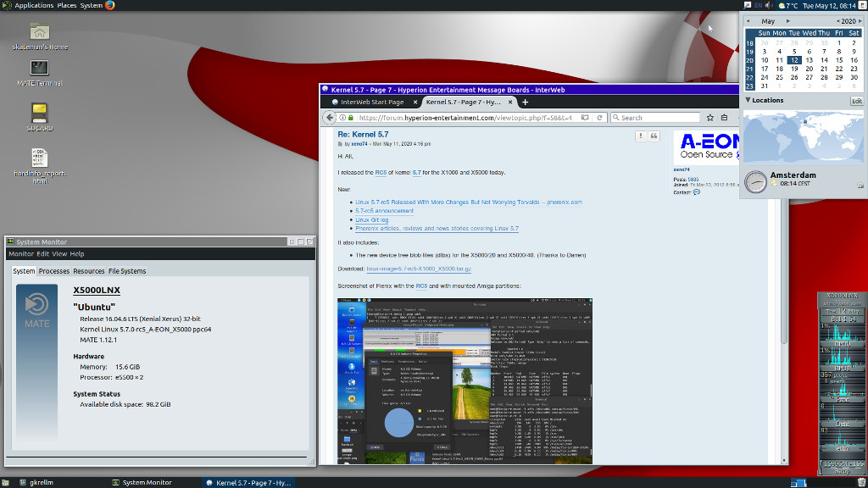The height and width of the screenshot is (488, 868).
Task: Switch to the System tab in System Monitor
Action: 24,271
